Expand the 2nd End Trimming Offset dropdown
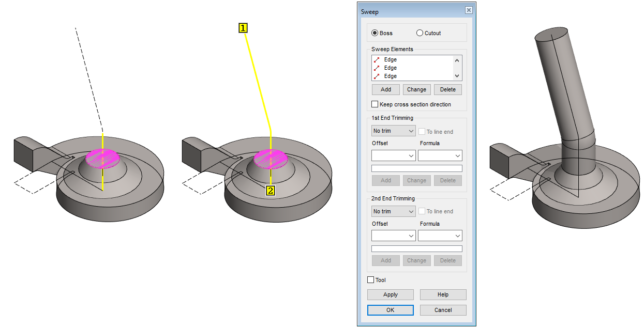This screenshot has width=644, height=328. coord(393,236)
